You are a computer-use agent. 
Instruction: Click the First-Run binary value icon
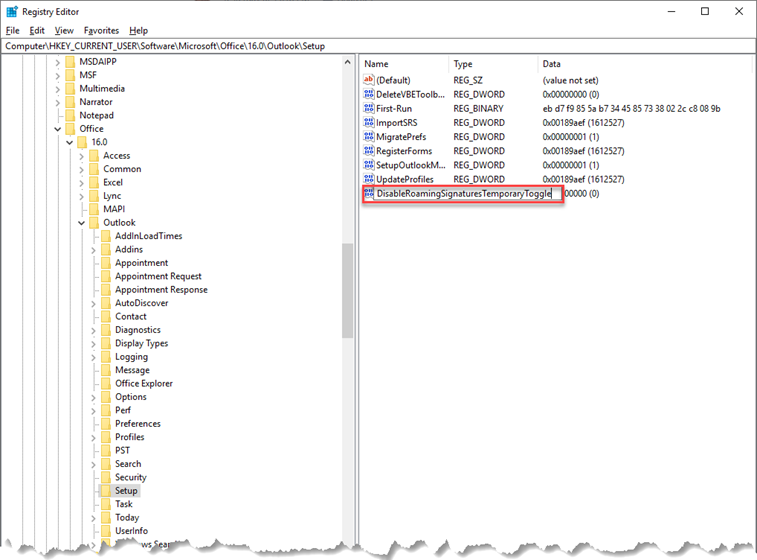369,108
